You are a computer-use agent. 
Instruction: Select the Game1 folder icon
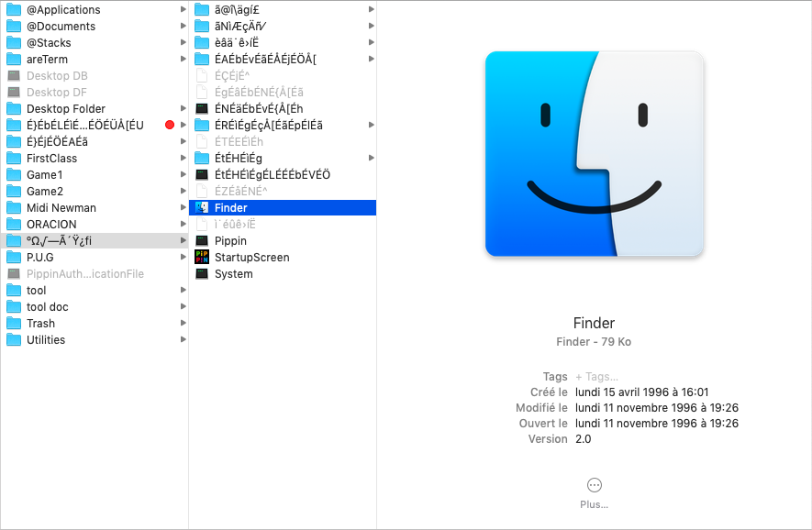click(14, 175)
